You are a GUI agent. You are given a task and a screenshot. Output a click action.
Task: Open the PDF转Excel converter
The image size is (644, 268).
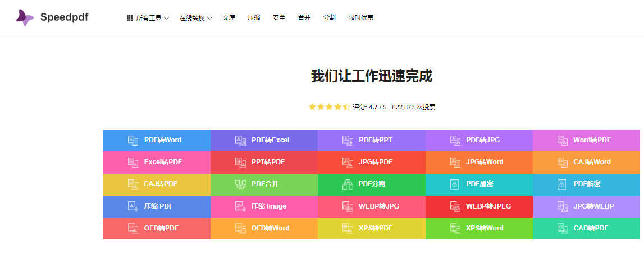pyautogui.click(x=264, y=140)
